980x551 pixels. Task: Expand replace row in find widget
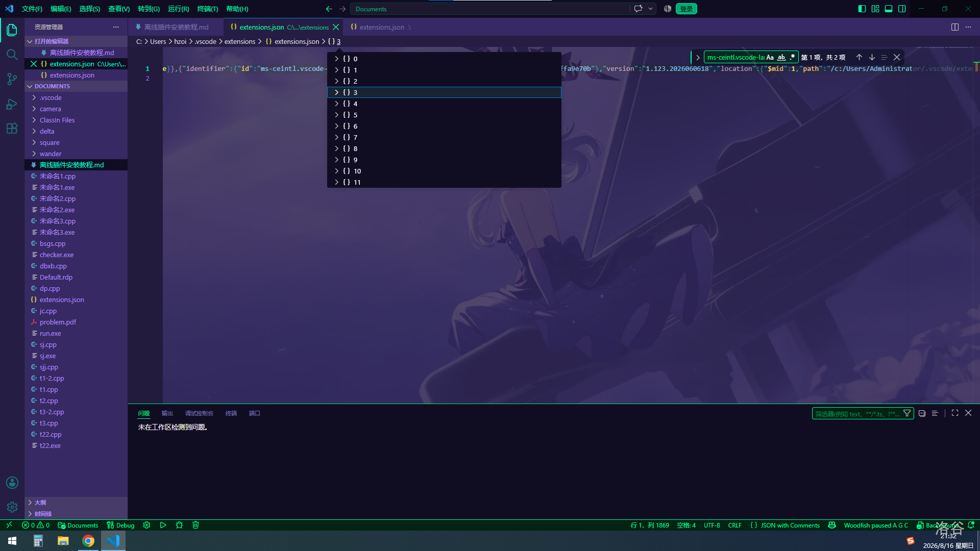coord(698,57)
